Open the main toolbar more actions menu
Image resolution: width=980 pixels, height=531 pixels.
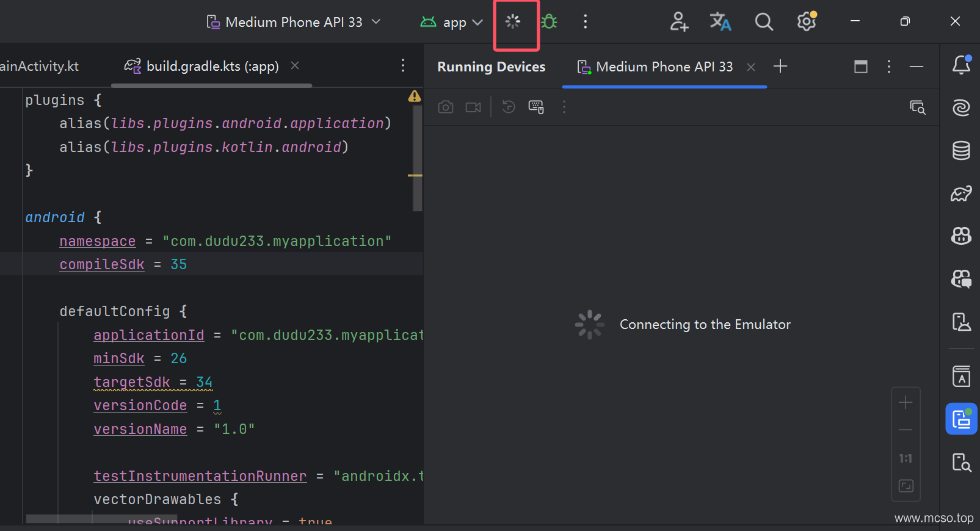585,22
